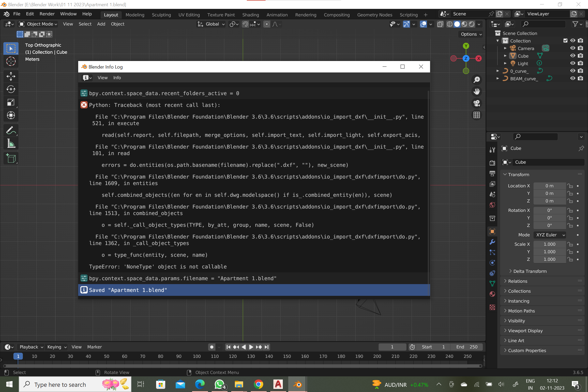588x392 pixels.
Task: Open Object Mode dropdown
Action: pos(38,24)
